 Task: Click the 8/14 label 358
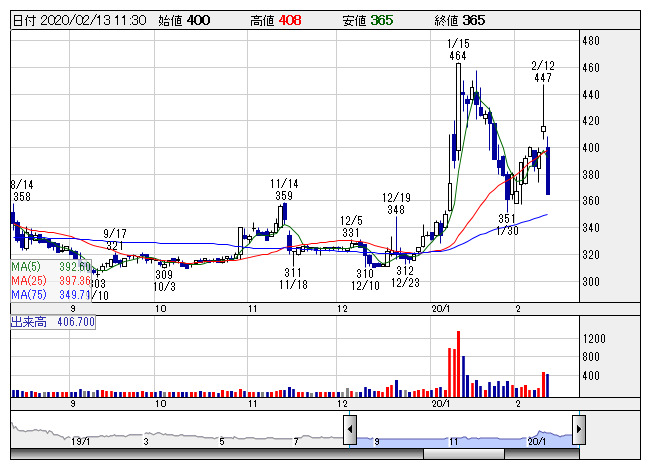tap(22, 198)
